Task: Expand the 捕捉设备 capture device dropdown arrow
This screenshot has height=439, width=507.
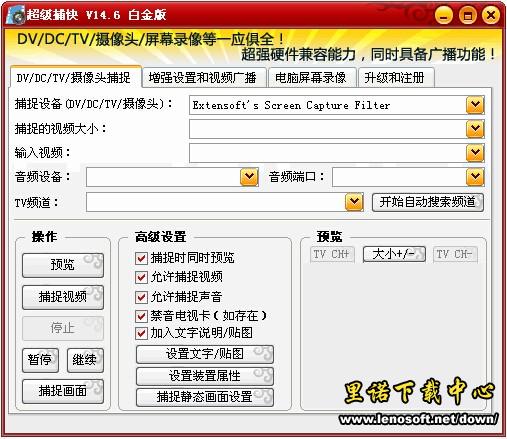Action: pyautogui.click(x=475, y=105)
